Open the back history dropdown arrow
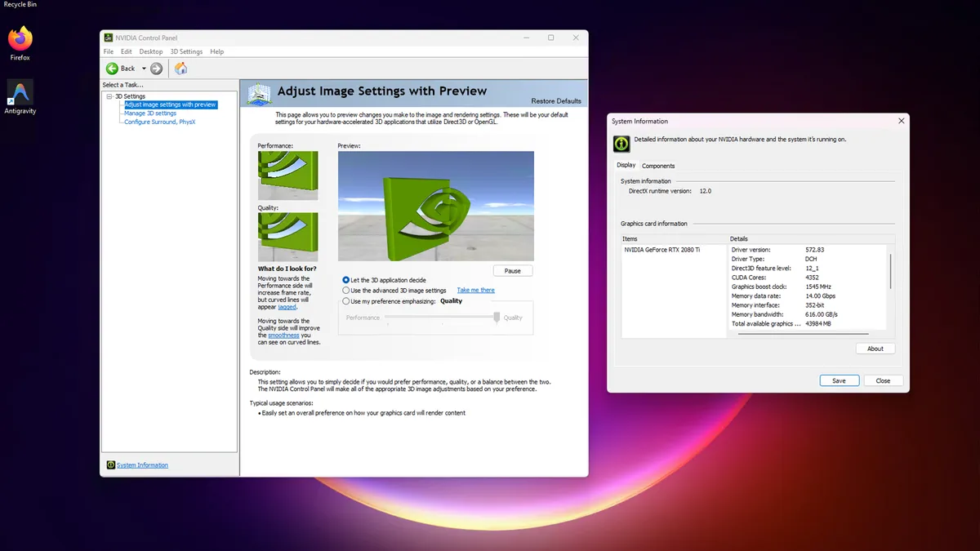Image resolution: width=980 pixels, height=551 pixels. [x=144, y=69]
